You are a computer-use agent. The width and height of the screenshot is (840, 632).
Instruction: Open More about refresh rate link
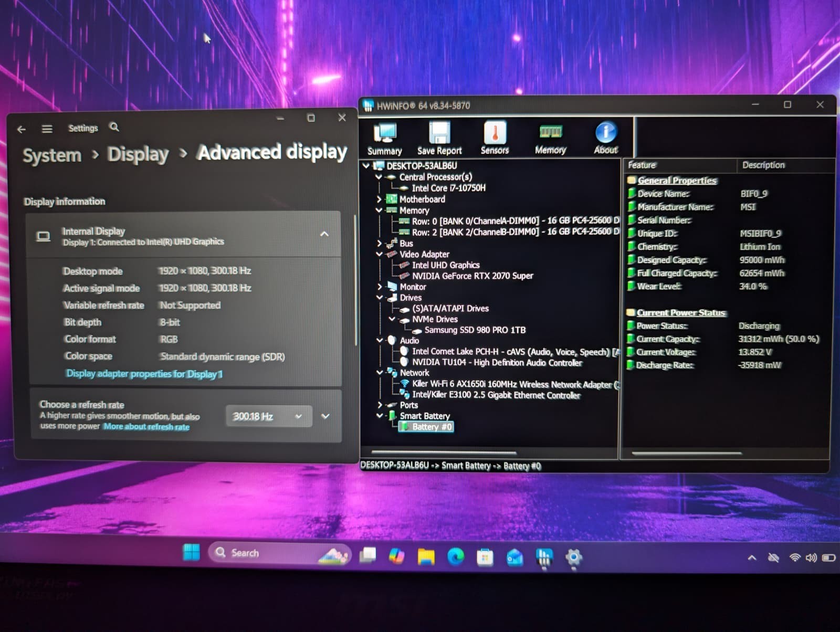click(146, 427)
